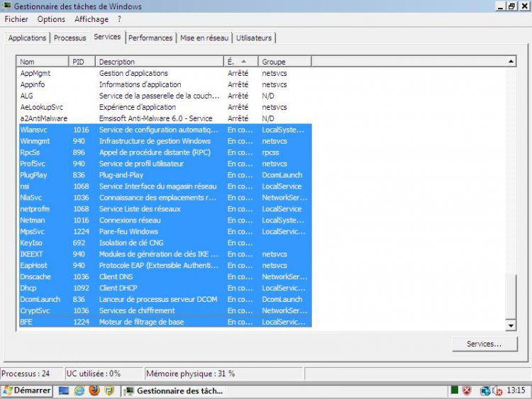Click the Services... button

point(484,344)
